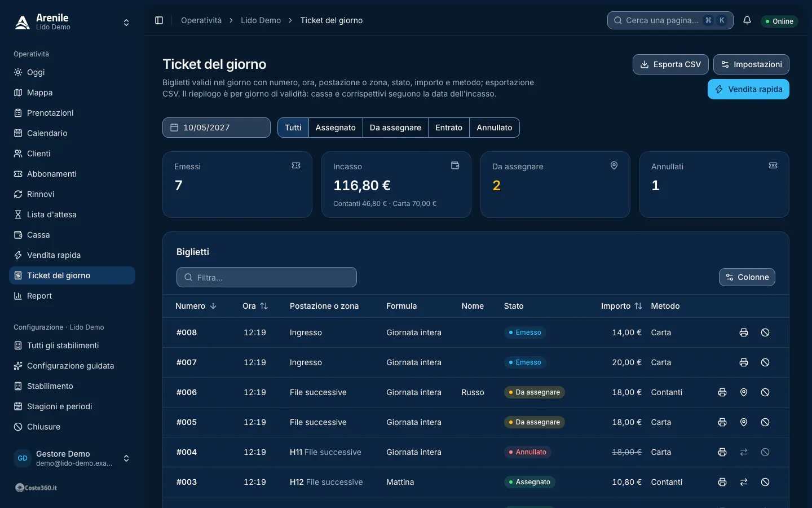Open the Colonne column chooser
This screenshot has width=812, height=508.
pos(747,277)
